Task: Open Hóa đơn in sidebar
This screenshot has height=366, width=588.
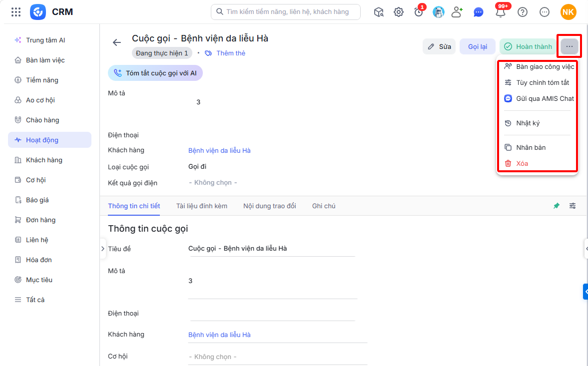Action: pos(49,260)
